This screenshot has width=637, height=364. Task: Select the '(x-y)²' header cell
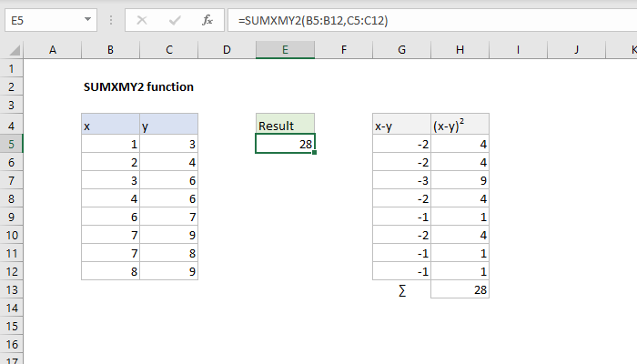tap(460, 124)
